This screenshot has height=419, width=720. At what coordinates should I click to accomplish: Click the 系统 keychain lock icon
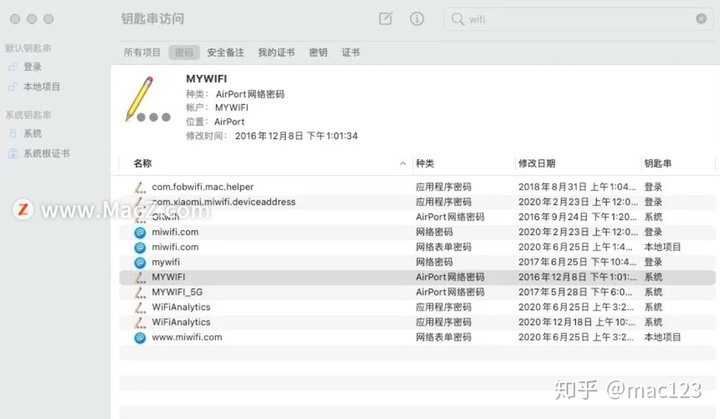click(x=13, y=134)
